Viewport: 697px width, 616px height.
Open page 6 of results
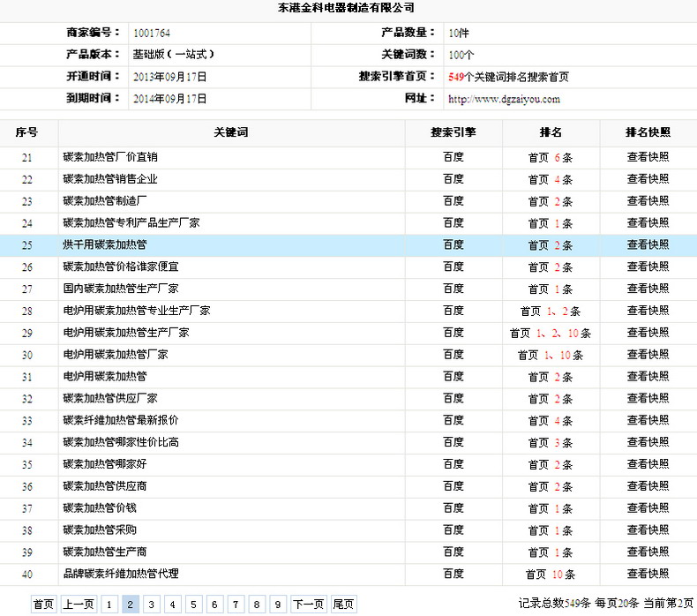coord(214,604)
